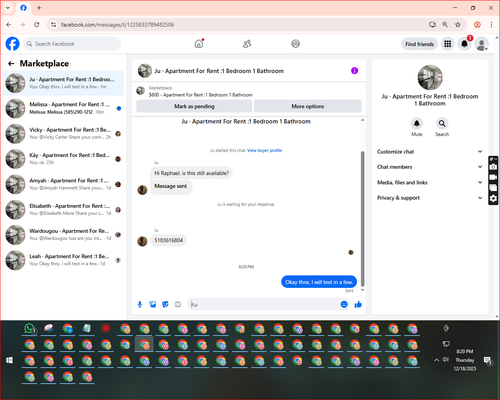Click the voice clip microphone icon
500x400 pixels.
click(140, 304)
